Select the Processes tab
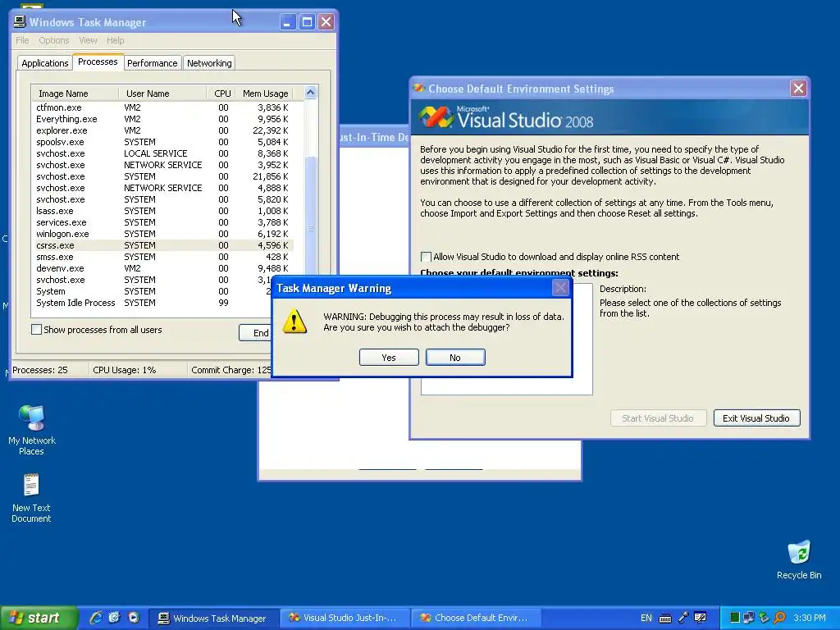The width and height of the screenshot is (840, 630). coord(98,62)
